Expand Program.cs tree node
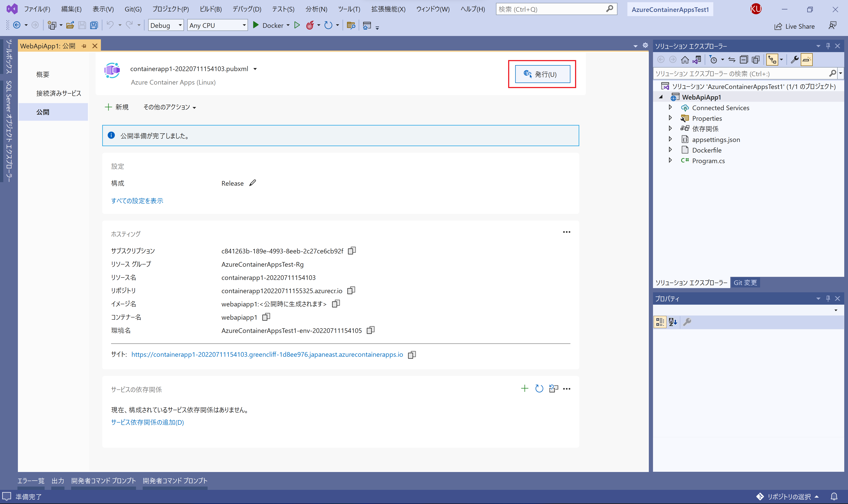Viewport: 848px width, 504px height. [670, 160]
